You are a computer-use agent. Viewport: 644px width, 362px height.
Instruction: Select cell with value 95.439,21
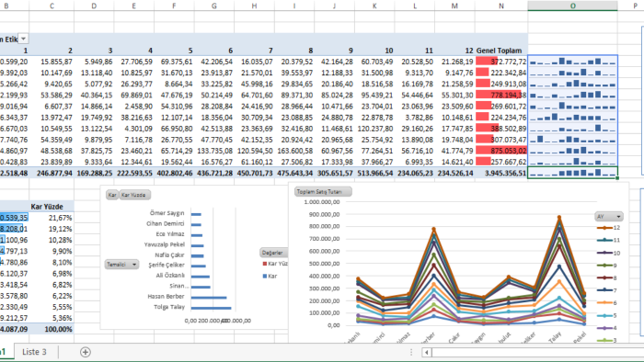(374, 96)
